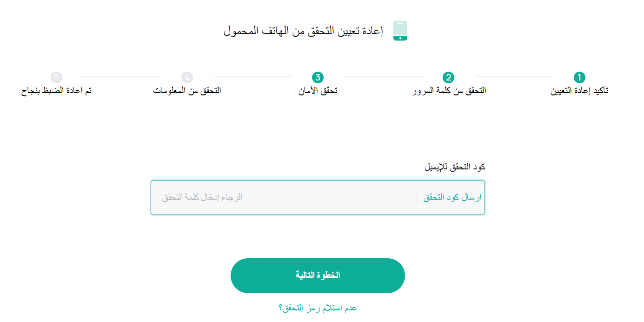644x322 pixels.
Task: Click the 'التحقق من المعلومات' step label
Action: coord(187,91)
